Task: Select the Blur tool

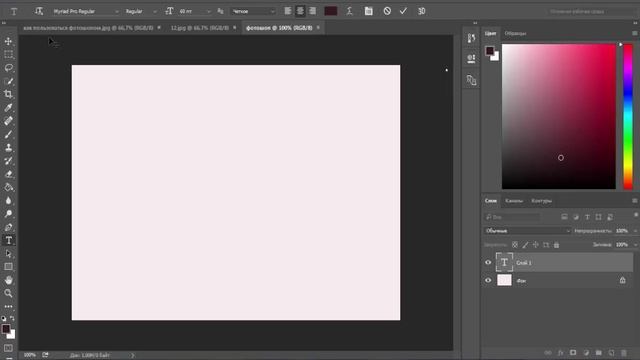Action: pyautogui.click(x=8, y=200)
